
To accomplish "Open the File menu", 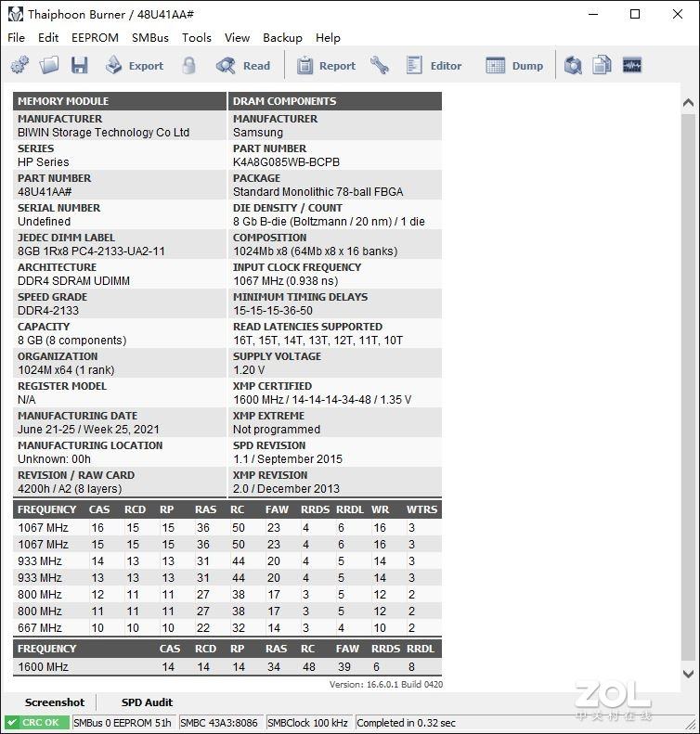I will pos(17,38).
